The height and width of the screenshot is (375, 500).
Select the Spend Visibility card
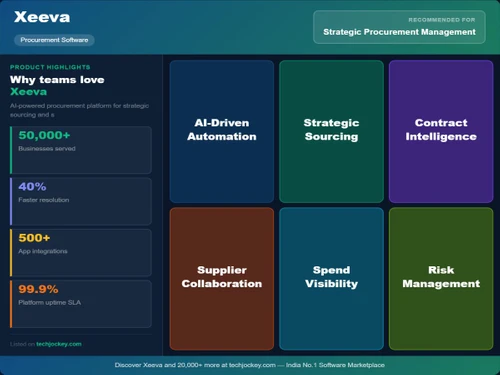(331, 279)
